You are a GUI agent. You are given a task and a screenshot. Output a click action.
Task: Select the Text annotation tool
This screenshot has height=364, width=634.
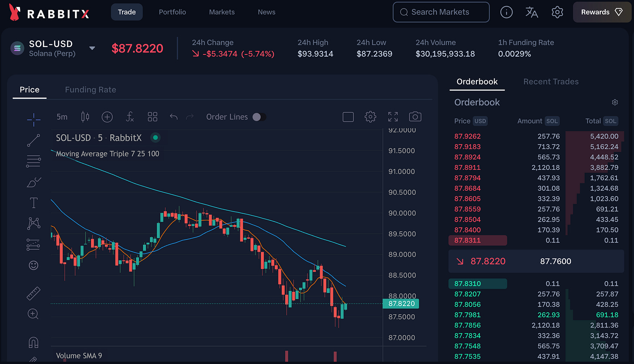click(34, 202)
